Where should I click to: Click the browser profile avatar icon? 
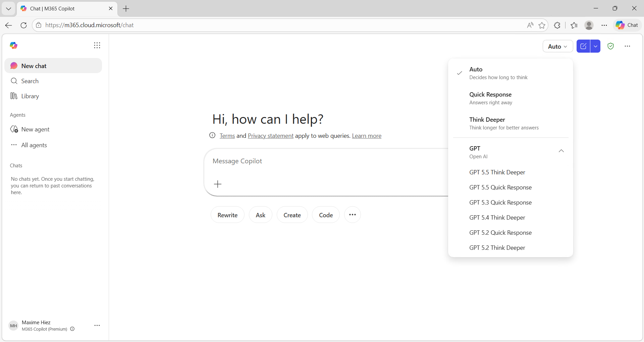589,25
